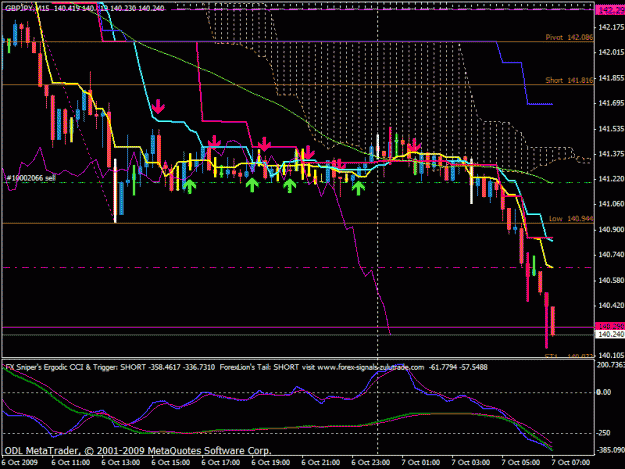Select the 6 Oct 21:00 time label

point(320,463)
